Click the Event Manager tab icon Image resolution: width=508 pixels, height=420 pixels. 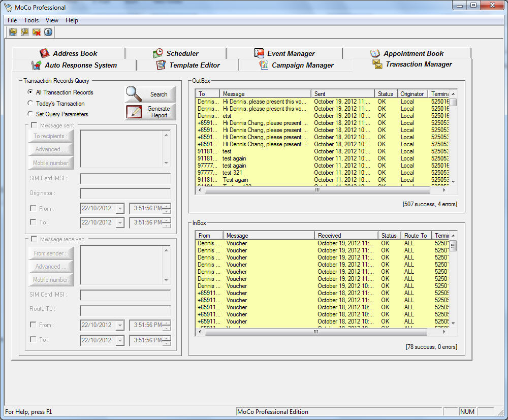259,53
